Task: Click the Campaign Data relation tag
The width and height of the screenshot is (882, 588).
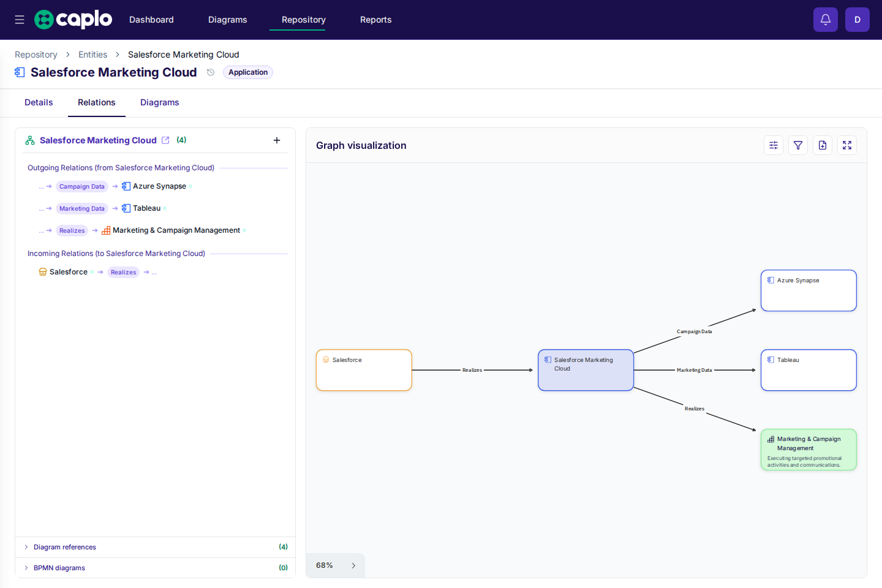Action: pos(82,186)
